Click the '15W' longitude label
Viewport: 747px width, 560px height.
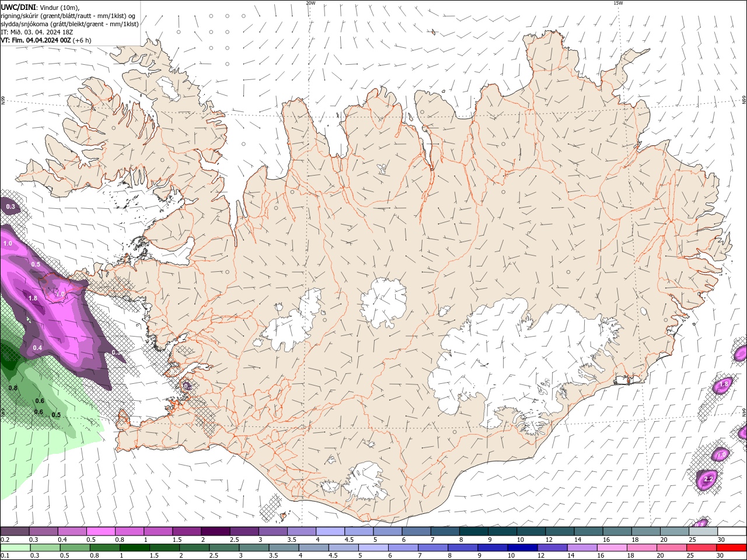click(618, 3)
